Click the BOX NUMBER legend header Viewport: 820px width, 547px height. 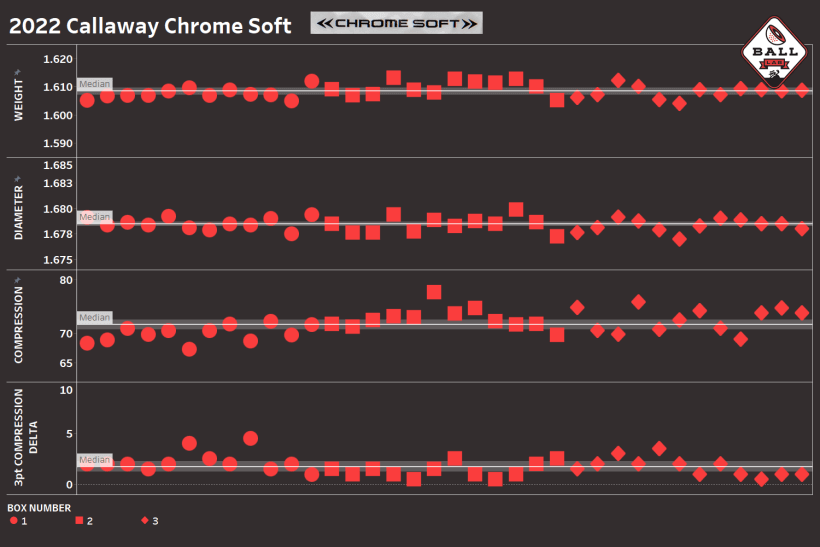click(39, 507)
